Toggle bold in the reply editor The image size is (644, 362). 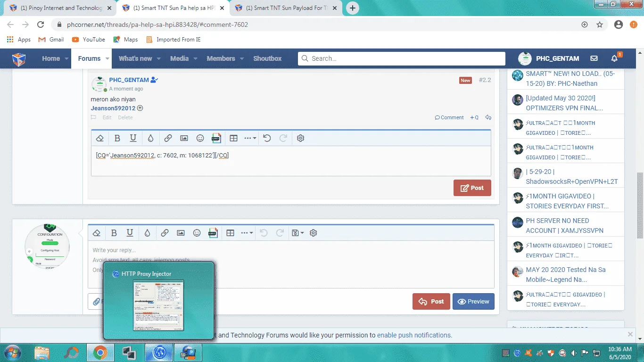point(114,233)
